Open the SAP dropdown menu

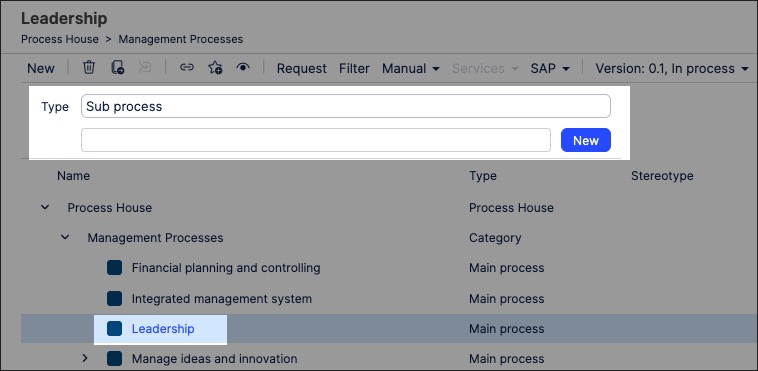coord(550,68)
